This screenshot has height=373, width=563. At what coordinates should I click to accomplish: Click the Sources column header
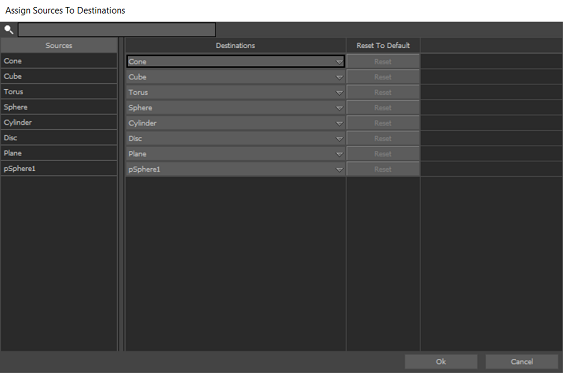click(x=59, y=46)
